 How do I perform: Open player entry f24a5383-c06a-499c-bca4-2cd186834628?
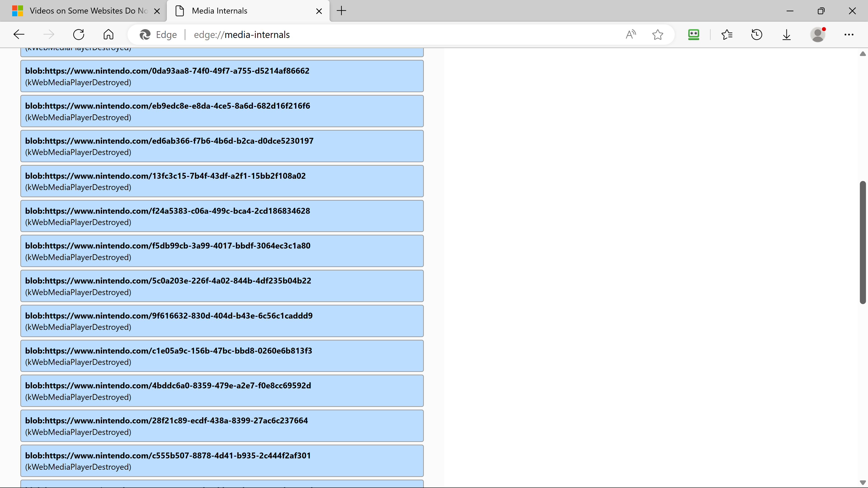222,216
